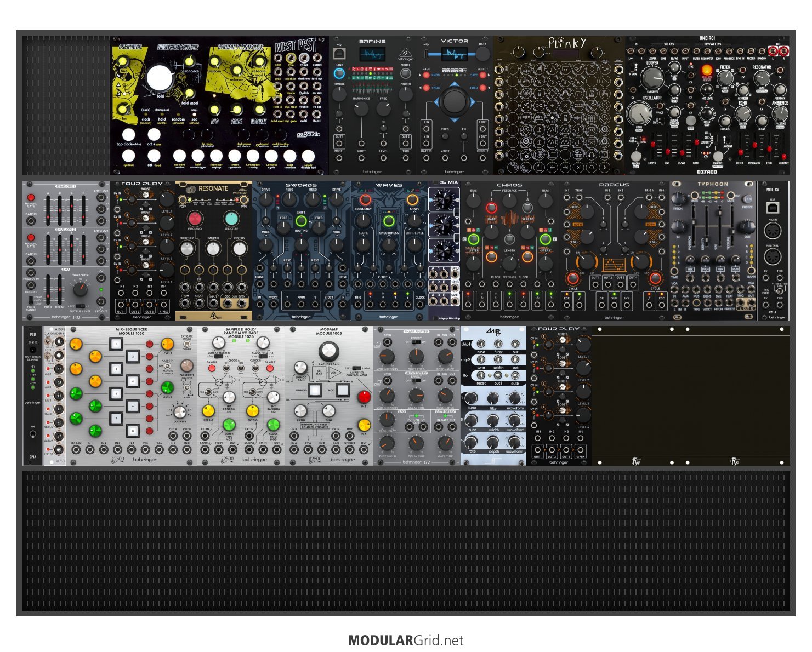Click the large silver Pitch knob on Oneiroi
This screenshot has height=652, width=812.
[x=638, y=114]
